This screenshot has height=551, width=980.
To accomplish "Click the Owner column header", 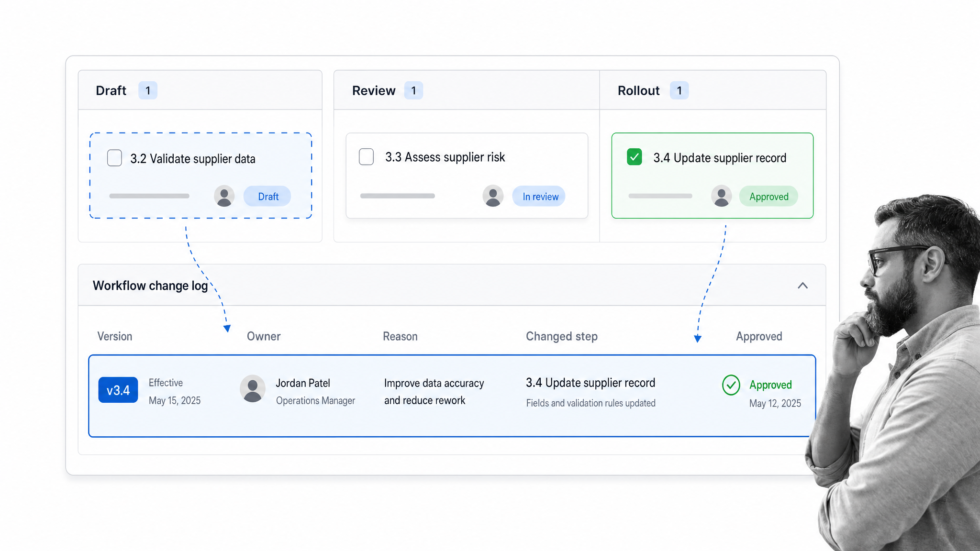I will 264,336.
